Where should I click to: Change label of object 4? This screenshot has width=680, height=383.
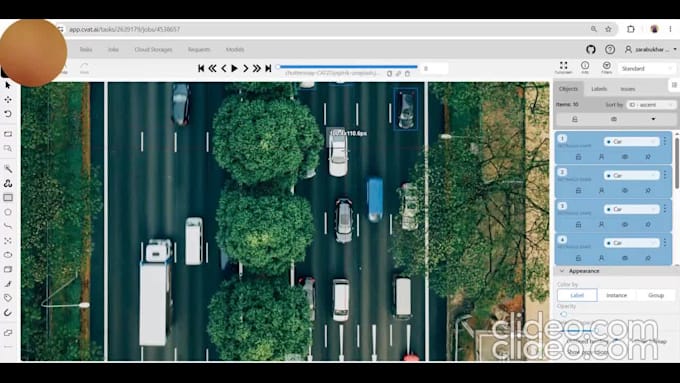click(x=631, y=243)
